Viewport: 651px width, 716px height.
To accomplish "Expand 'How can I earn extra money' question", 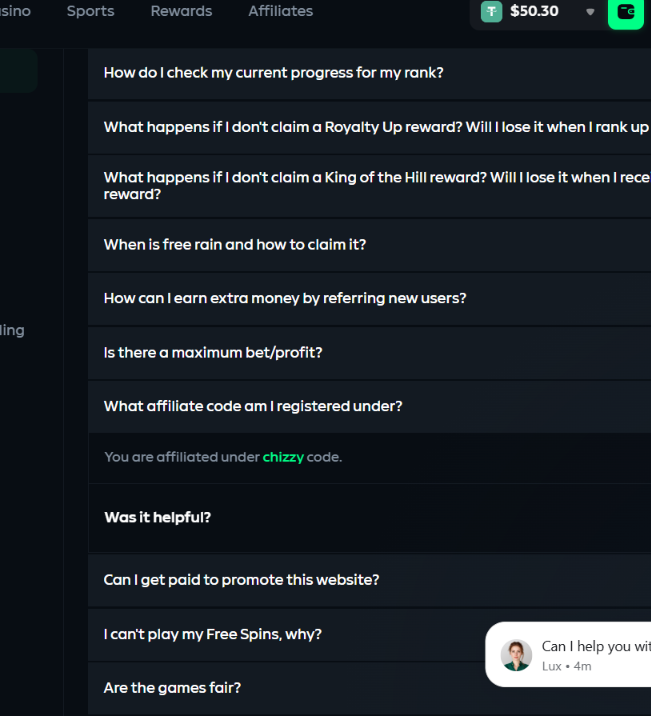I will coord(369,299).
